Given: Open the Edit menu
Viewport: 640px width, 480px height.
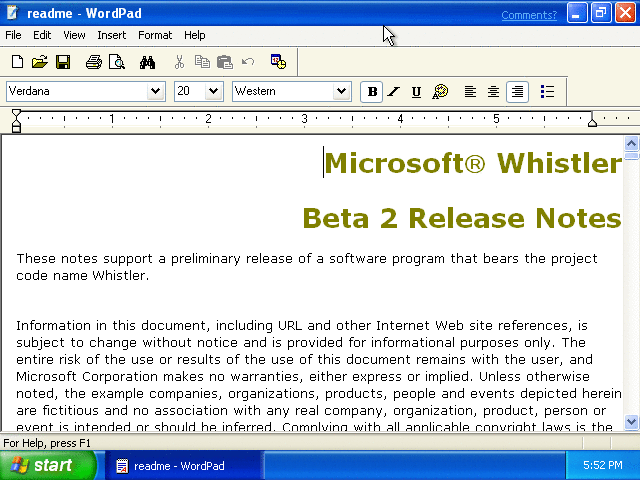Looking at the screenshot, I should [42, 36].
